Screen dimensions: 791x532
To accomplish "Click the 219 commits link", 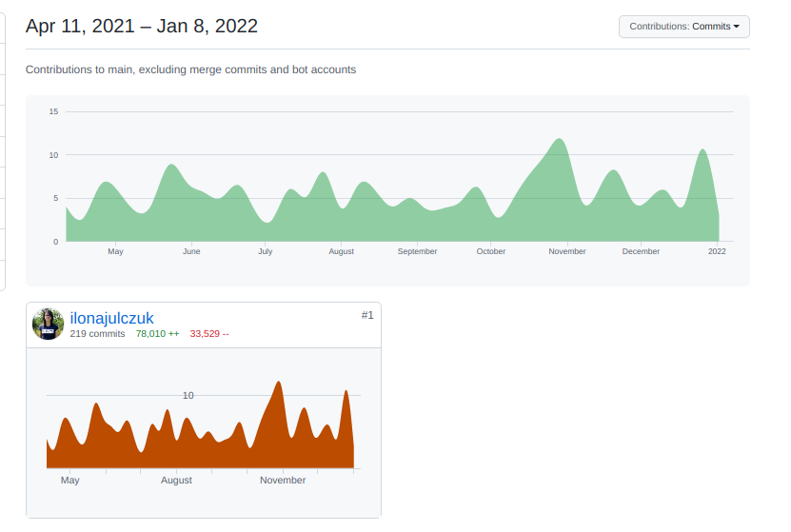I will pos(97,334).
